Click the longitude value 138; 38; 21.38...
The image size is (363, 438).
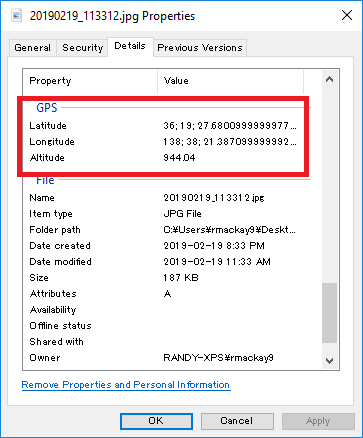(229, 142)
